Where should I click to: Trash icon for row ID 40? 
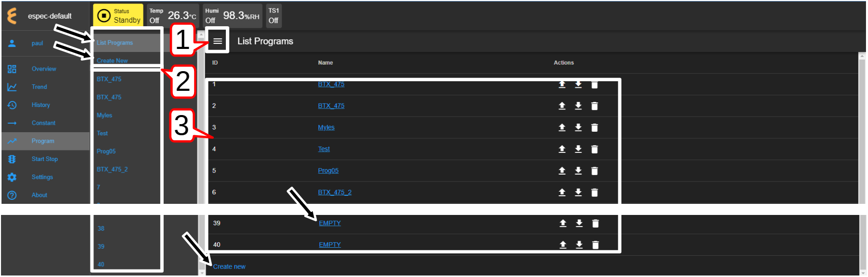pos(596,245)
